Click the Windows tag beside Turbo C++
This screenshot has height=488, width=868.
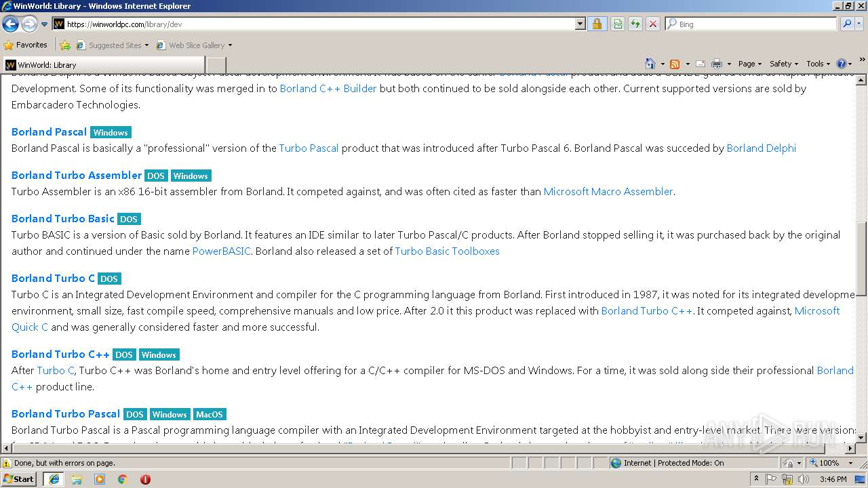coord(159,354)
